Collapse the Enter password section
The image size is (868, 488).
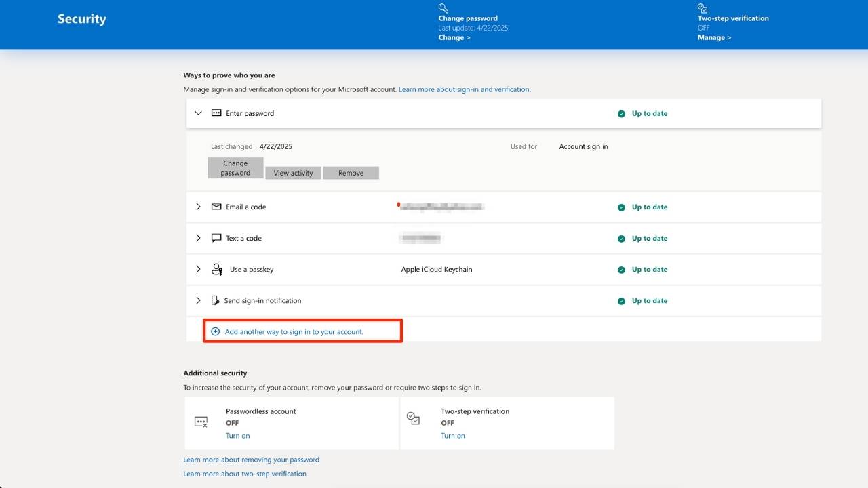click(198, 113)
